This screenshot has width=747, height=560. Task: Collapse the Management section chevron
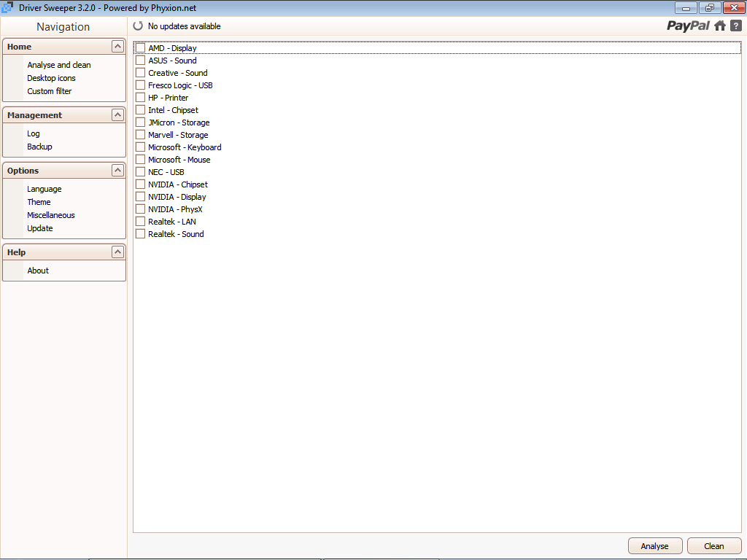pos(117,115)
